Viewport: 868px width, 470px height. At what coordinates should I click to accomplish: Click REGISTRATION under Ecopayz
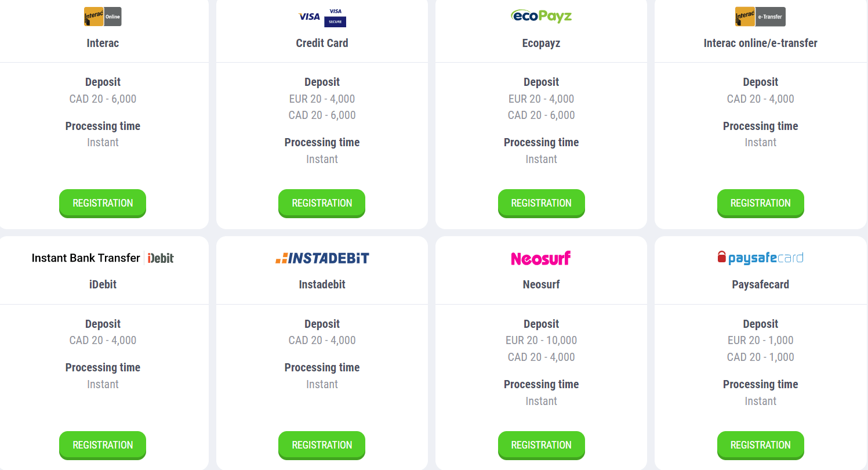click(541, 203)
